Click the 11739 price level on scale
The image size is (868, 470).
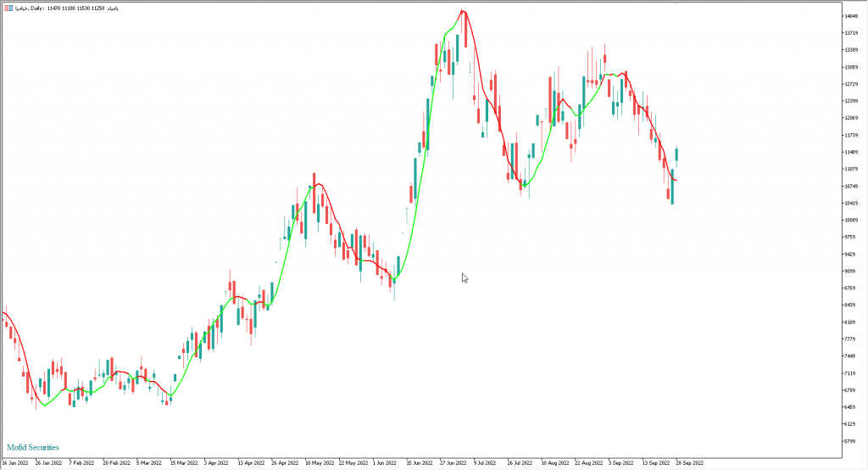(851, 135)
